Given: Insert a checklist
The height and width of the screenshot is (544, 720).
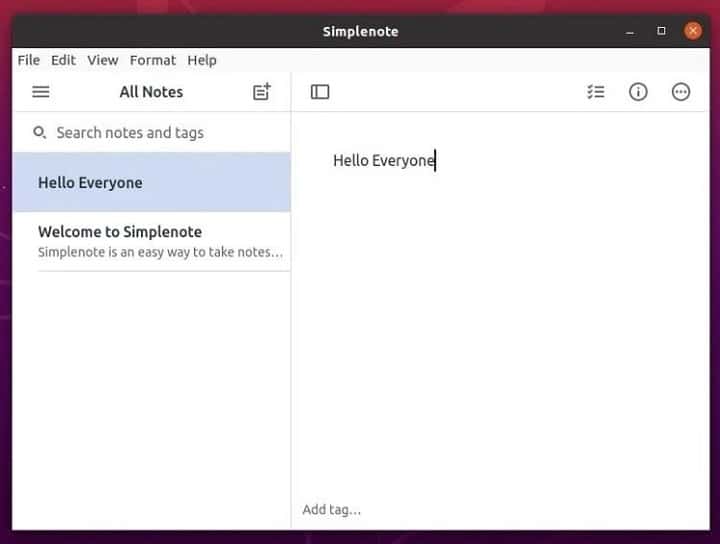Looking at the screenshot, I should point(596,92).
